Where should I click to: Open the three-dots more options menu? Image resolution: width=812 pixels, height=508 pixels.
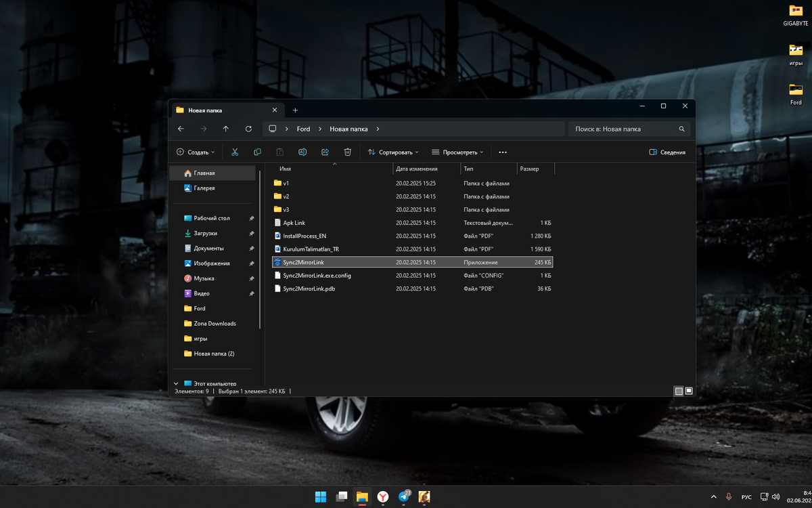point(502,152)
